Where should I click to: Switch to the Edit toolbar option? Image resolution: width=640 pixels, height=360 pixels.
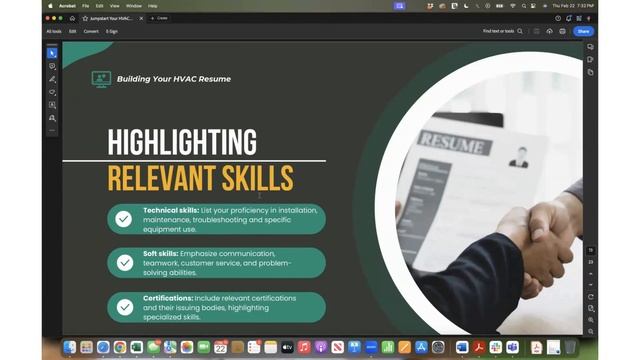72,31
